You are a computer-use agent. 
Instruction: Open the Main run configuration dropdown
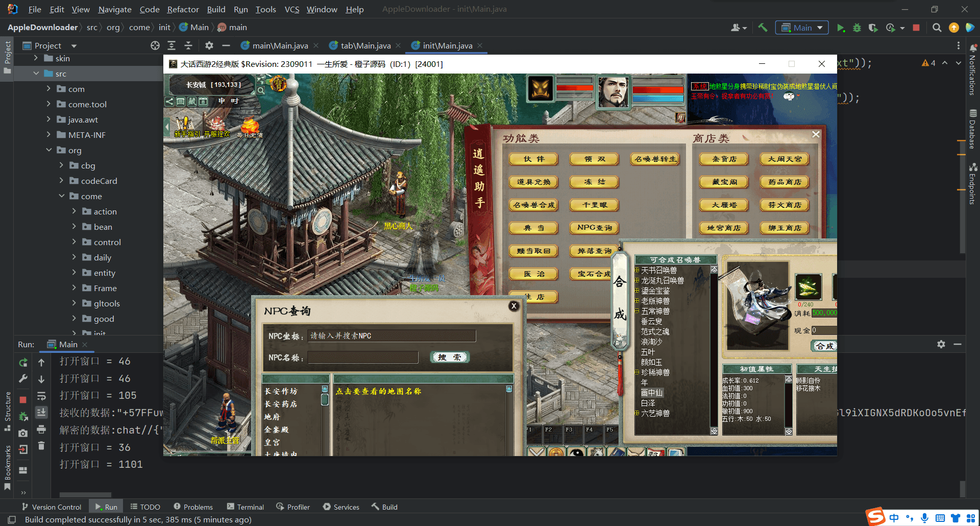tap(801, 28)
